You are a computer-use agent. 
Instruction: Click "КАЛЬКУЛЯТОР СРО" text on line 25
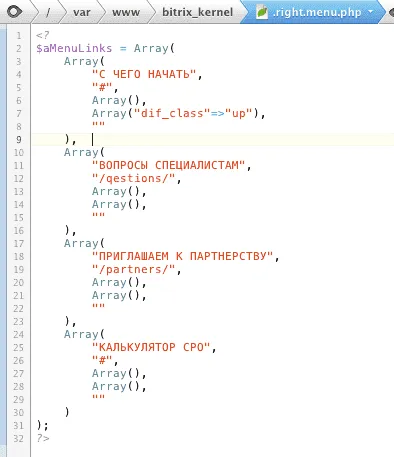(151, 348)
